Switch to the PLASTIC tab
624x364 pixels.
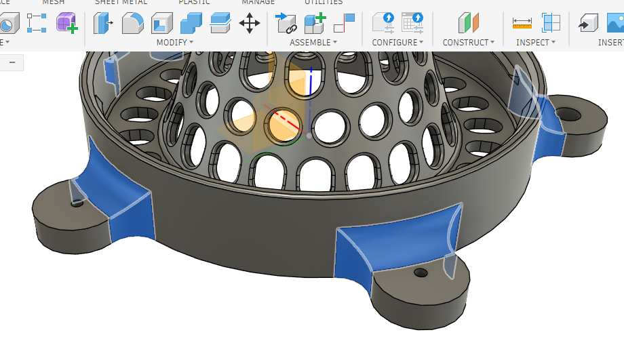pyautogui.click(x=194, y=3)
